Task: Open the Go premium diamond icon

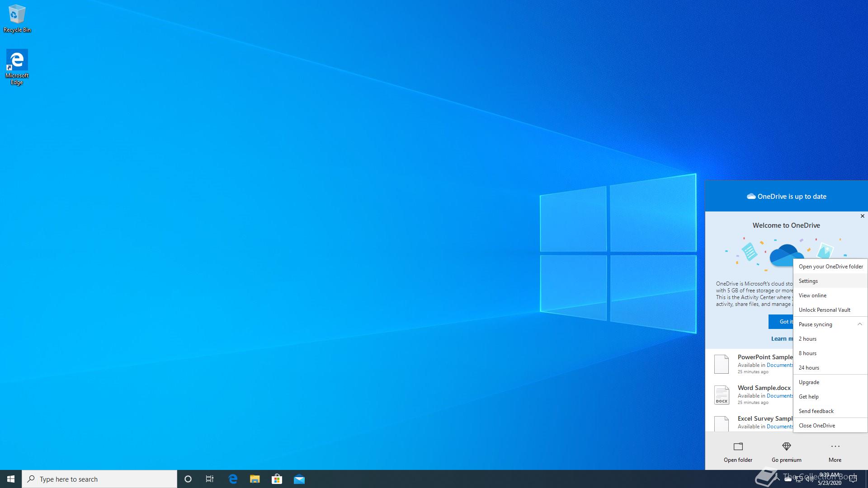Action: [786, 446]
